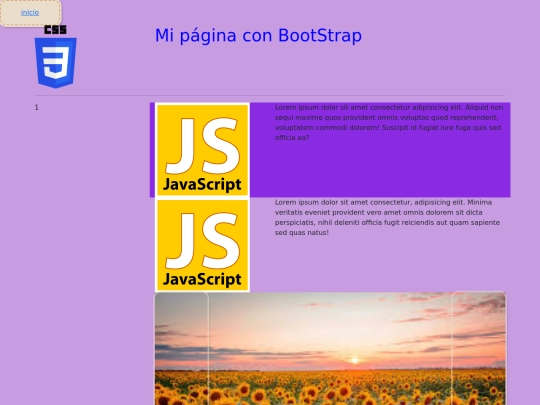Click the number 1 in the sidebar

point(37,107)
